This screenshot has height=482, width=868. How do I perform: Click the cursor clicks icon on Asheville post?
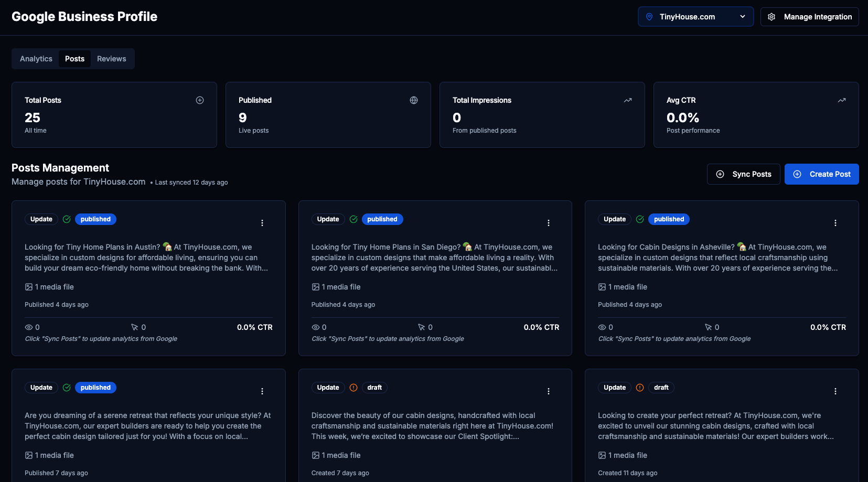coord(709,327)
